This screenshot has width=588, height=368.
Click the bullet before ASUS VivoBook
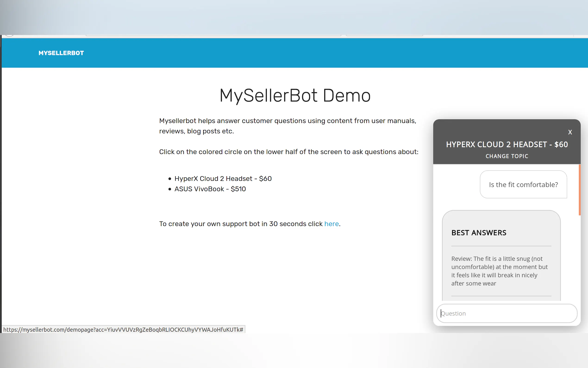pos(170,189)
